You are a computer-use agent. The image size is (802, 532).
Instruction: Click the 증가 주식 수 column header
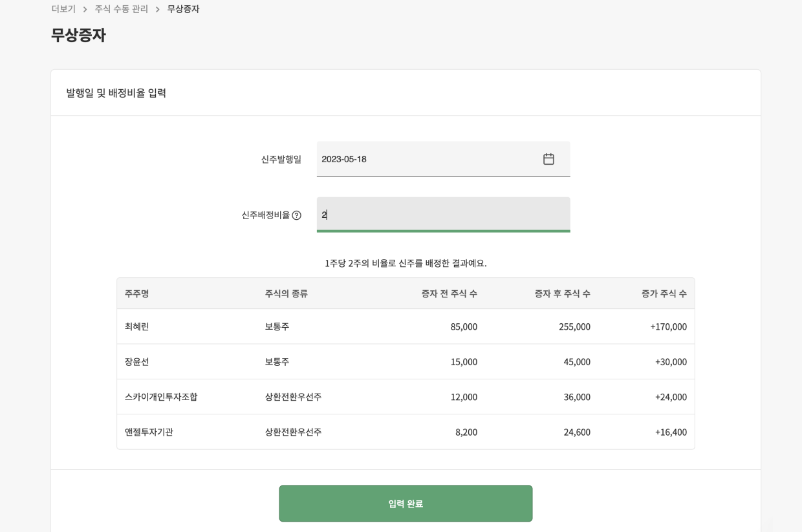pyautogui.click(x=664, y=293)
